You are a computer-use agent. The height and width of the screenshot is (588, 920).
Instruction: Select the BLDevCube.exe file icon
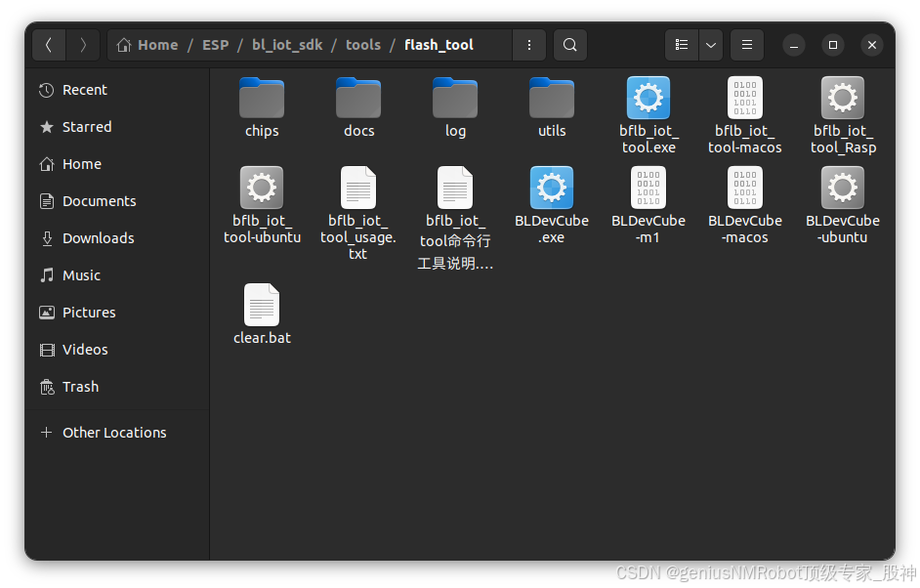click(x=552, y=188)
